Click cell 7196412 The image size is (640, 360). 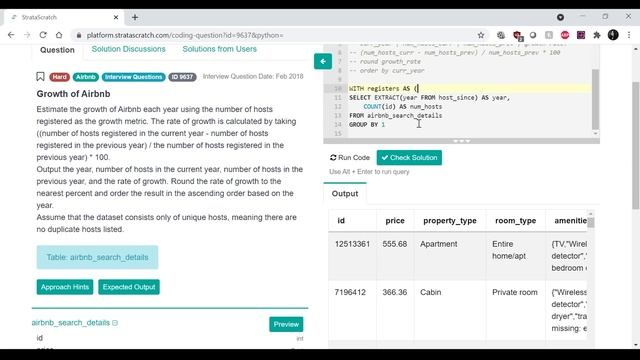coord(350,292)
